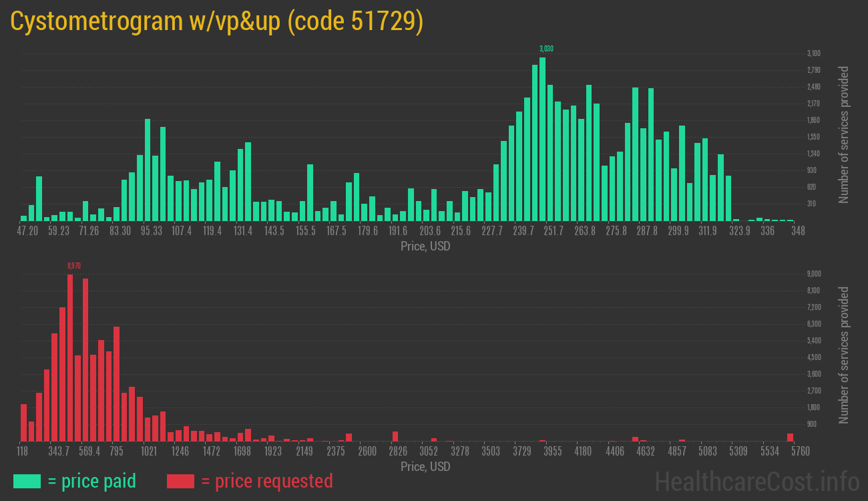Click the rightmost red bar near 5760
The width and height of the screenshot is (868, 501).
791,437
